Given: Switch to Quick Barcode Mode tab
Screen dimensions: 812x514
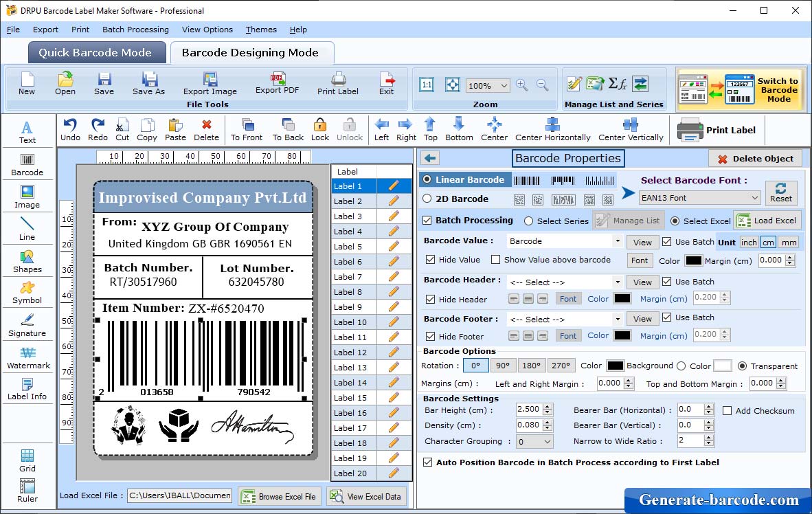Looking at the screenshot, I should tap(97, 52).
